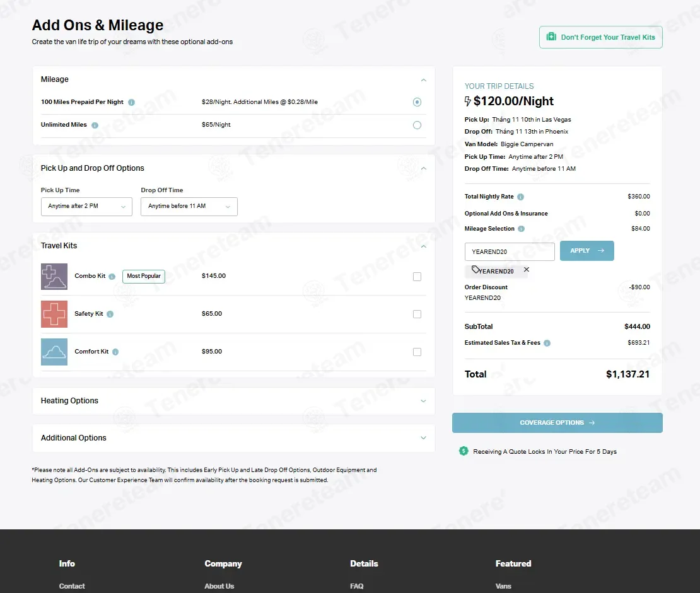Image resolution: width=700 pixels, height=593 pixels.
Task: Click the Biggie Campervan van model text
Action: [x=527, y=144]
